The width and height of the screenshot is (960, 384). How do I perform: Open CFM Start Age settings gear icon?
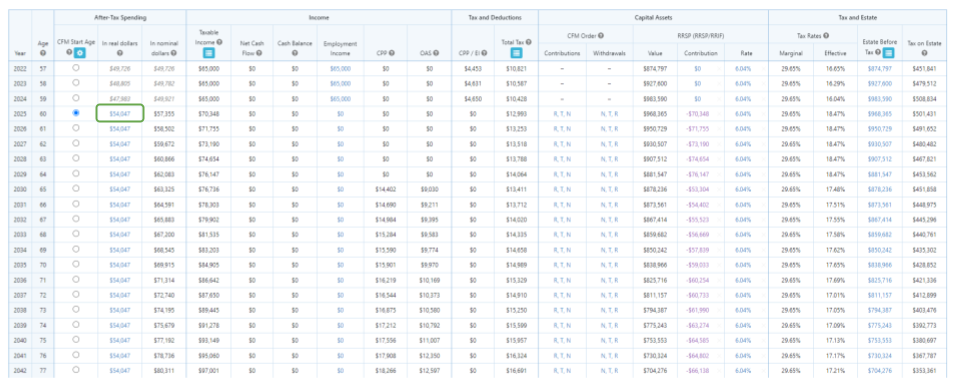tap(80, 53)
